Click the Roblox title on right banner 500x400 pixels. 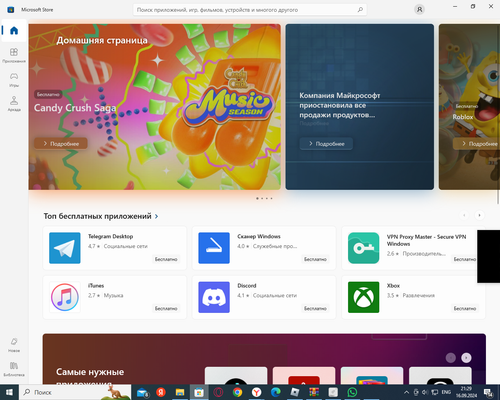point(463,117)
